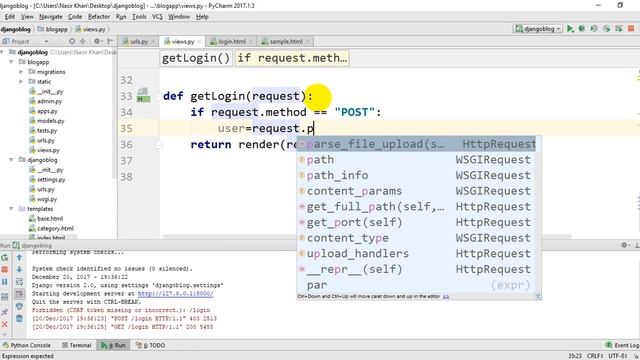Toggle soft-wrap in the Run console
Screen dimensions: 640x360
(19, 282)
